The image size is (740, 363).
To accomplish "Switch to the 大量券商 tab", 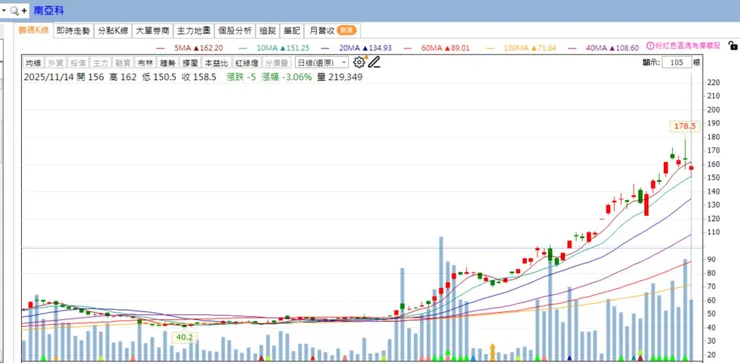I will point(152,31).
